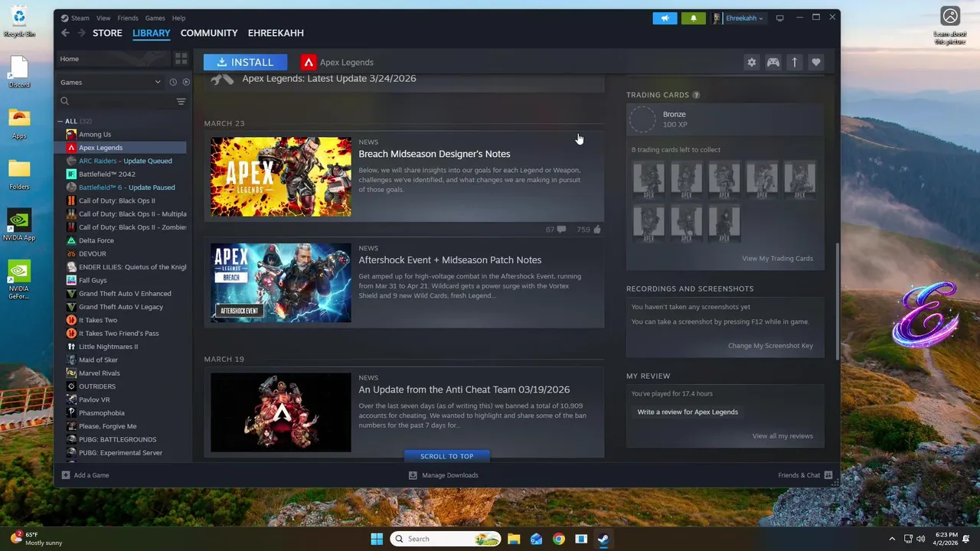980x551 pixels.
Task: Open the Help menu
Action: point(178,18)
